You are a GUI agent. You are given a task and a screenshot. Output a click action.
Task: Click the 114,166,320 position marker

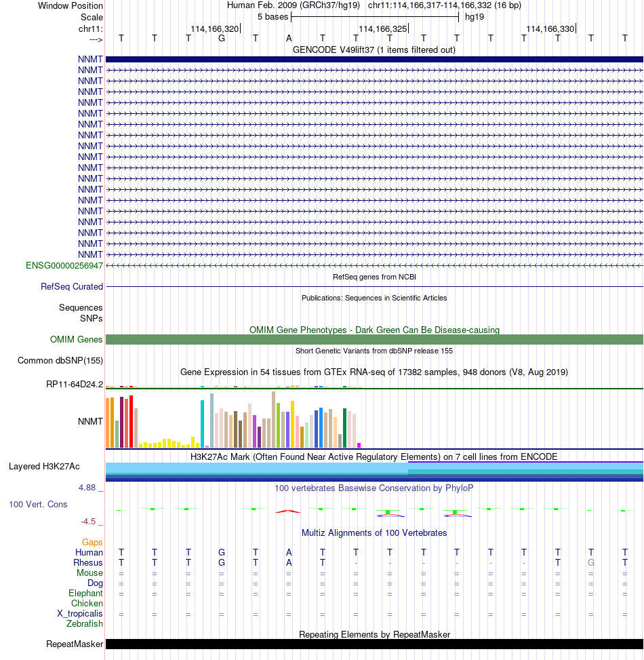pos(214,28)
